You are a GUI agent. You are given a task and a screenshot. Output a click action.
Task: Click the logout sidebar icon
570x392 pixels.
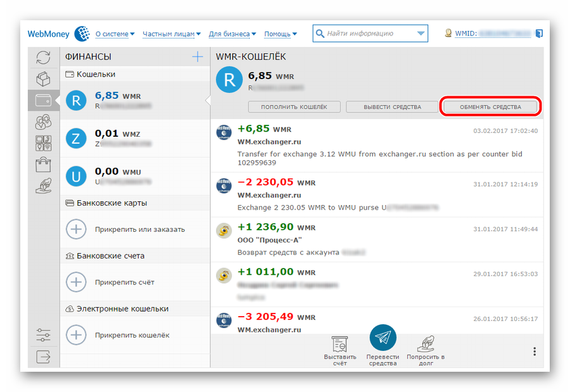(x=43, y=357)
